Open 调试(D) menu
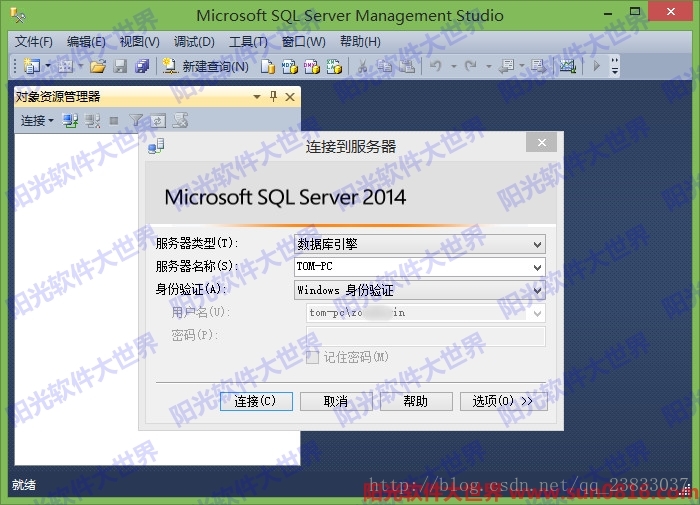700x505 pixels. pos(194,42)
